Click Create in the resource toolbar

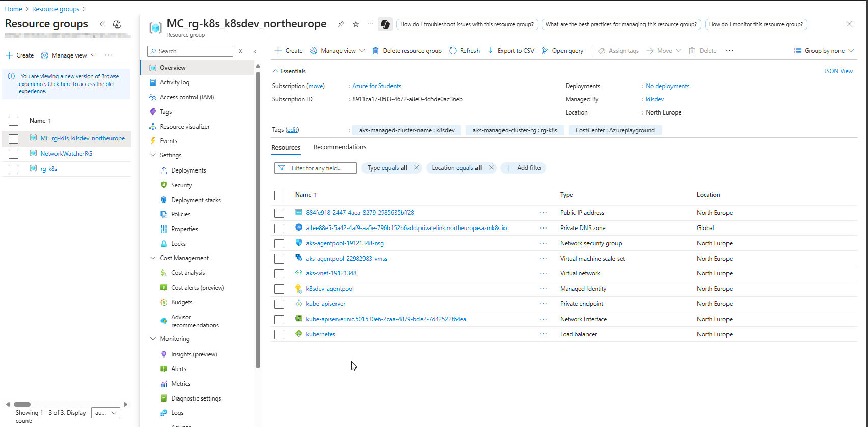point(289,51)
